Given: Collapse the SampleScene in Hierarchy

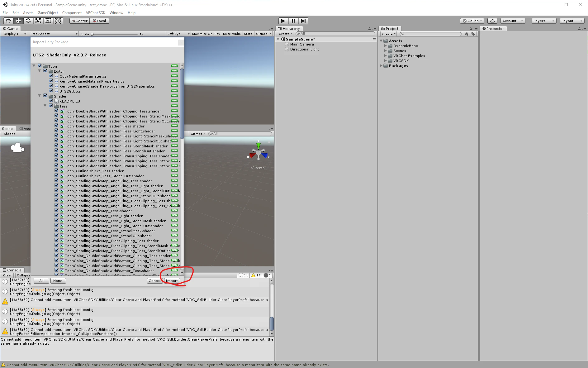Looking at the screenshot, I should pos(278,39).
